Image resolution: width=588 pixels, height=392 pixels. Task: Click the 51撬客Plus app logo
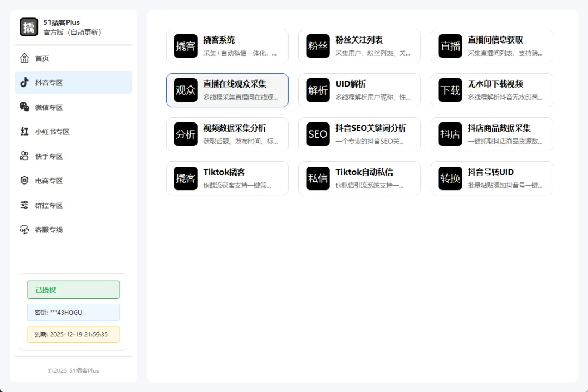coord(29,26)
